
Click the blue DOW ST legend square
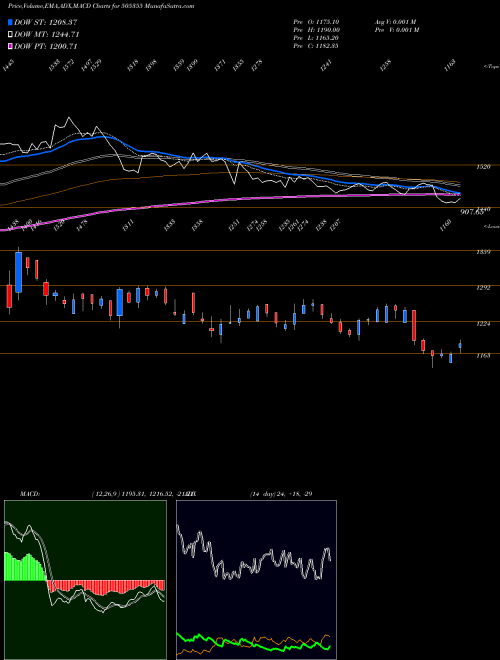[x=10, y=22]
